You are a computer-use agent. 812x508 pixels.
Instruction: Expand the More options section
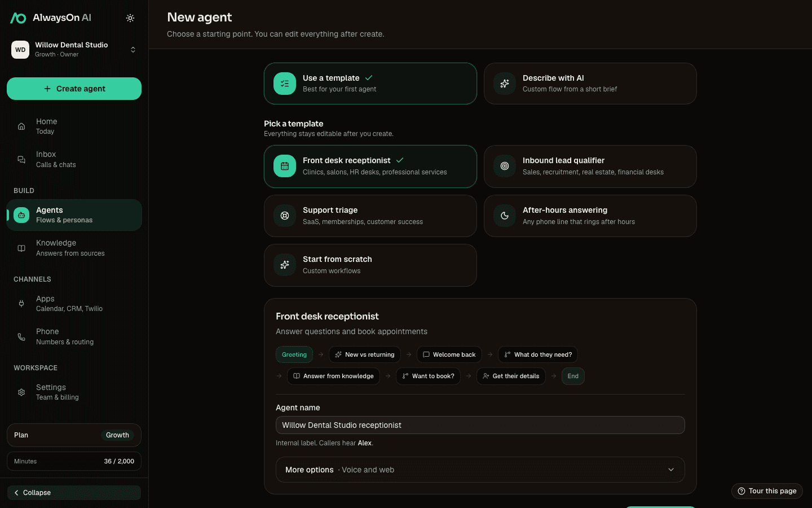480,470
